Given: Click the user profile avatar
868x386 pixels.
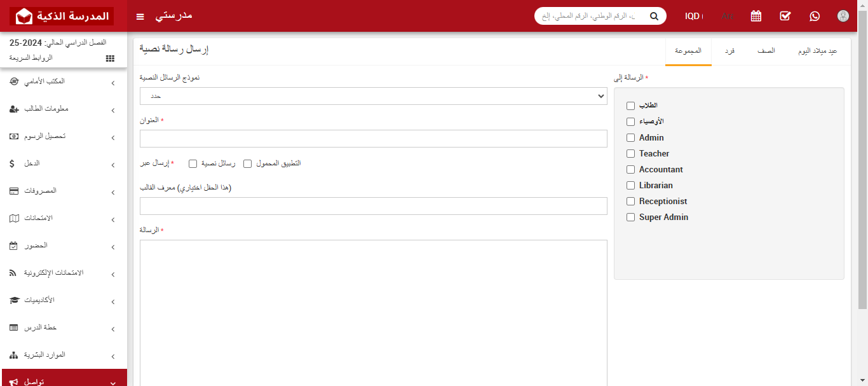Looking at the screenshot, I should pos(843,16).
